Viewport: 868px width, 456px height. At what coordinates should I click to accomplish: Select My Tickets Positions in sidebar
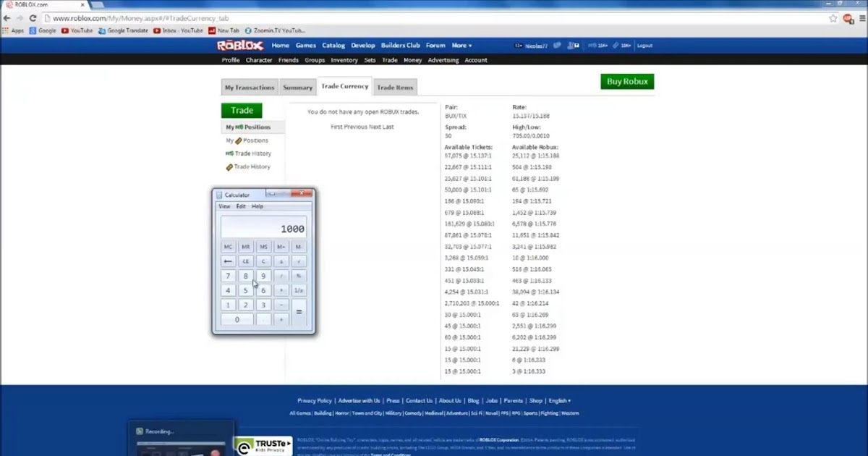pyautogui.click(x=247, y=140)
